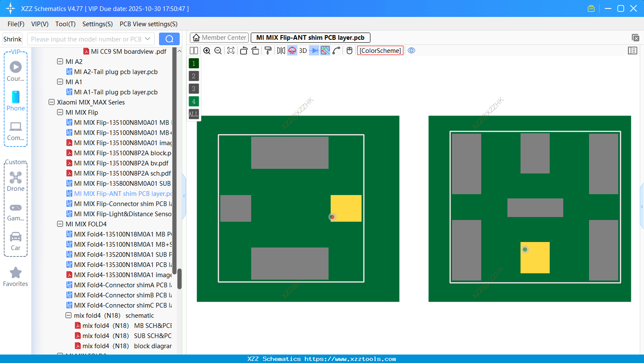This screenshot has width=644, height=363.
Task: Select the Phone category in sidebar
Action: pos(16,101)
